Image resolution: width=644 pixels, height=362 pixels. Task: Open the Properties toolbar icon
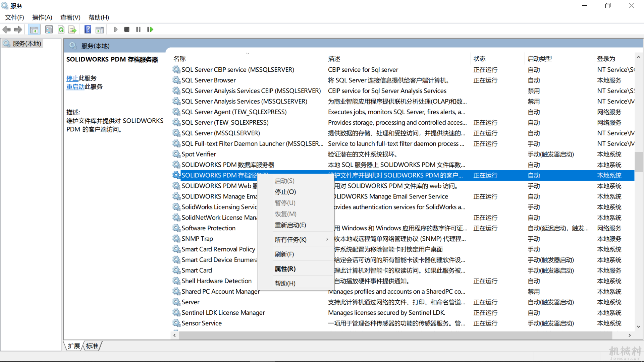click(49, 29)
